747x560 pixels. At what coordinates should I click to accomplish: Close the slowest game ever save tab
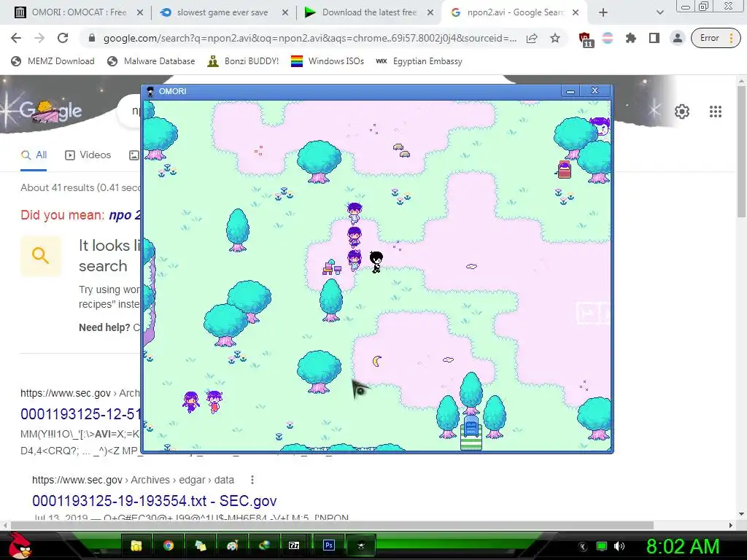coord(285,12)
